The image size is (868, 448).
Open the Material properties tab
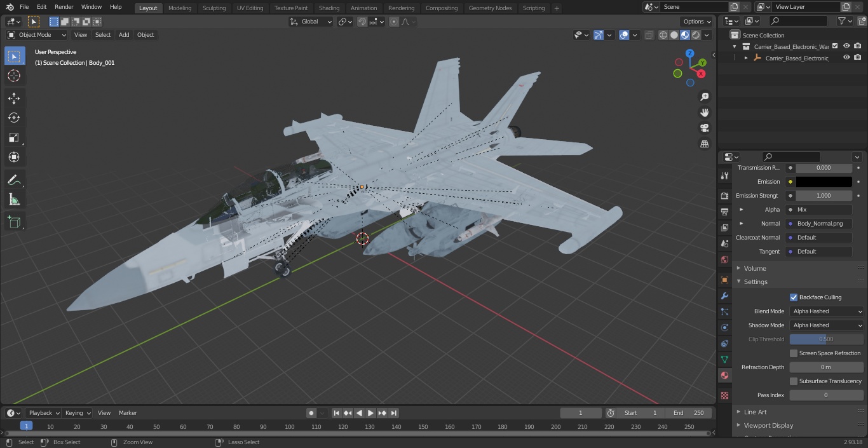point(724,375)
